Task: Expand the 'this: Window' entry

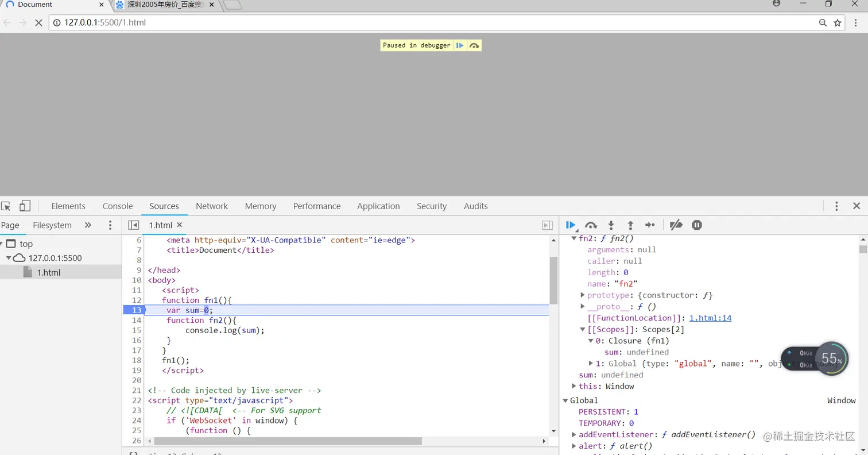Action: click(574, 386)
